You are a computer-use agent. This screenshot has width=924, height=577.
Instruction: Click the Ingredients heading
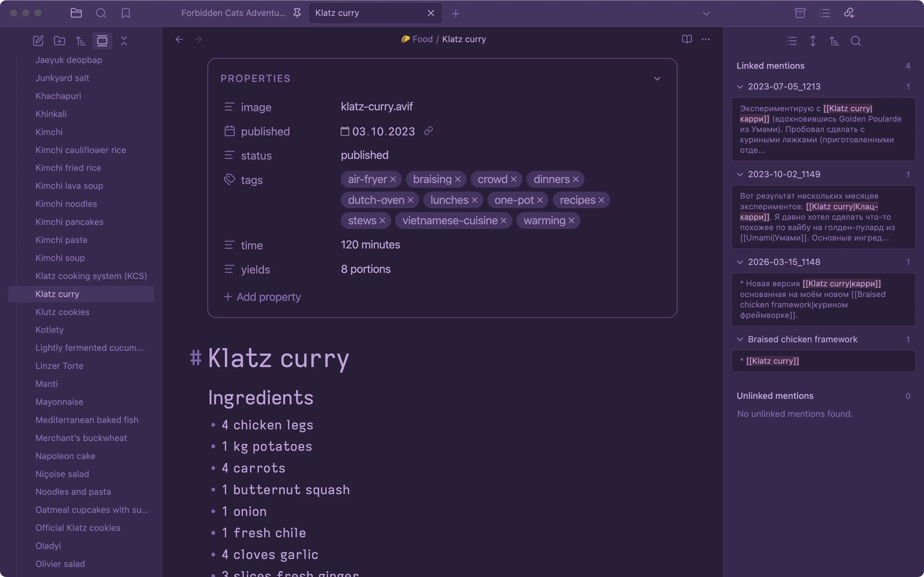tap(261, 398)
